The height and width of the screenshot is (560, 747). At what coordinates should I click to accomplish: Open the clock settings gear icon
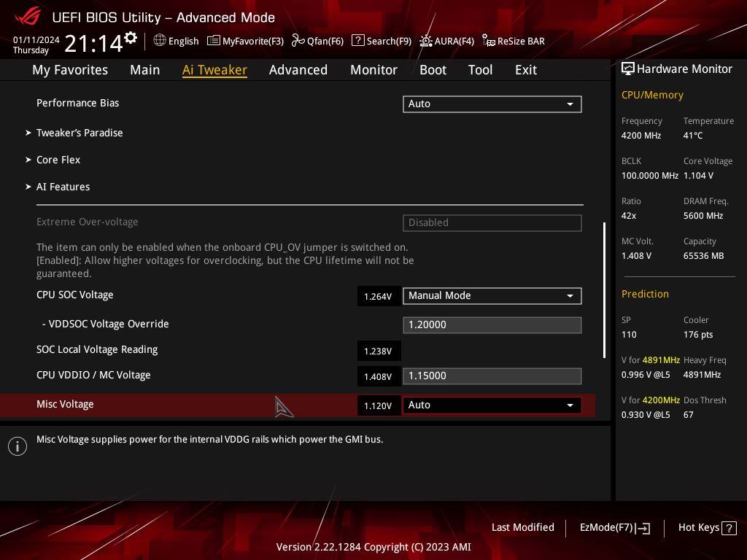pyautogui.click(x=131, y=38)
